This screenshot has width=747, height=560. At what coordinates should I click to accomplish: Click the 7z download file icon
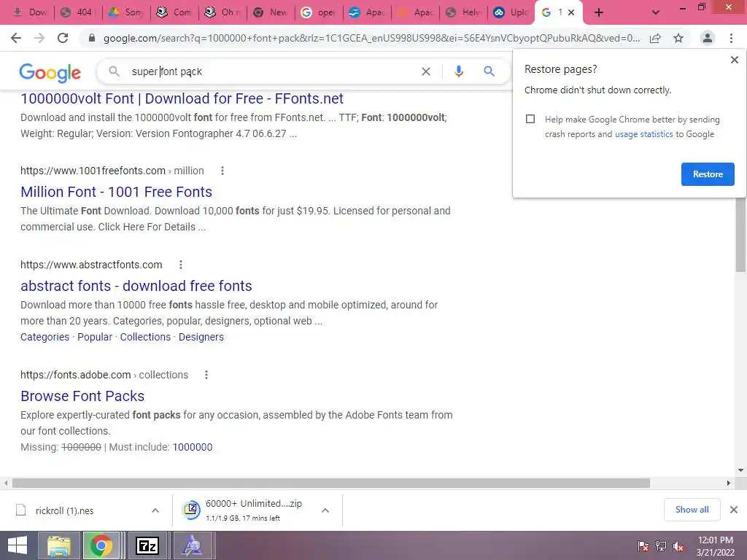191,510
